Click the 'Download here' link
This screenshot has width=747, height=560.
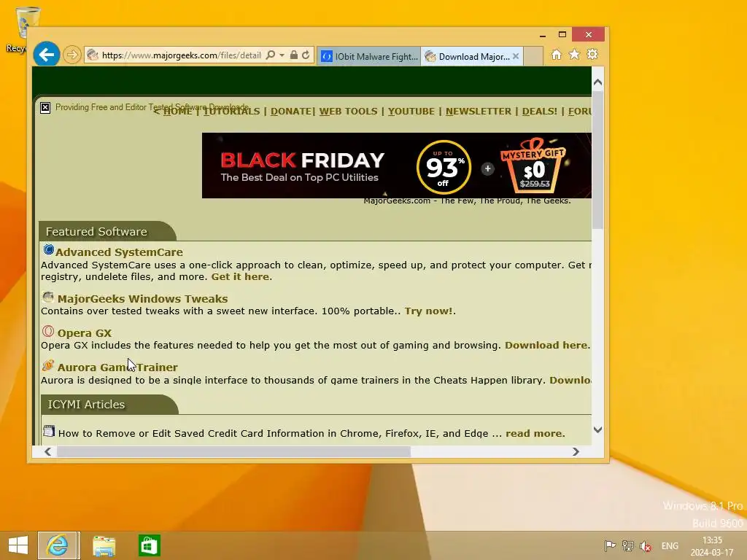click(546, 345)
